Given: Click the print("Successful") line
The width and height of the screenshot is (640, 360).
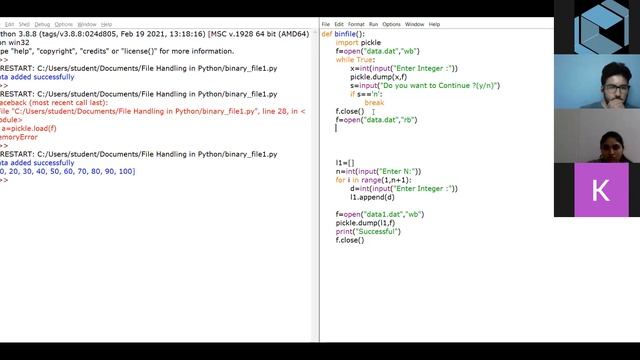Looking at the screenshot, I should click(x=368, y=231).
